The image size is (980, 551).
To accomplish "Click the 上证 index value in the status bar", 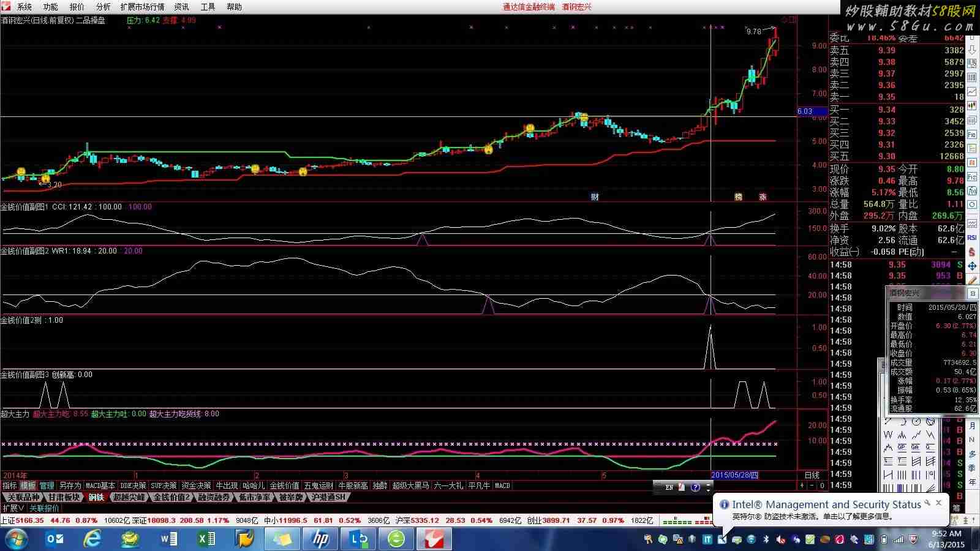I will click(x=29, y=520).
